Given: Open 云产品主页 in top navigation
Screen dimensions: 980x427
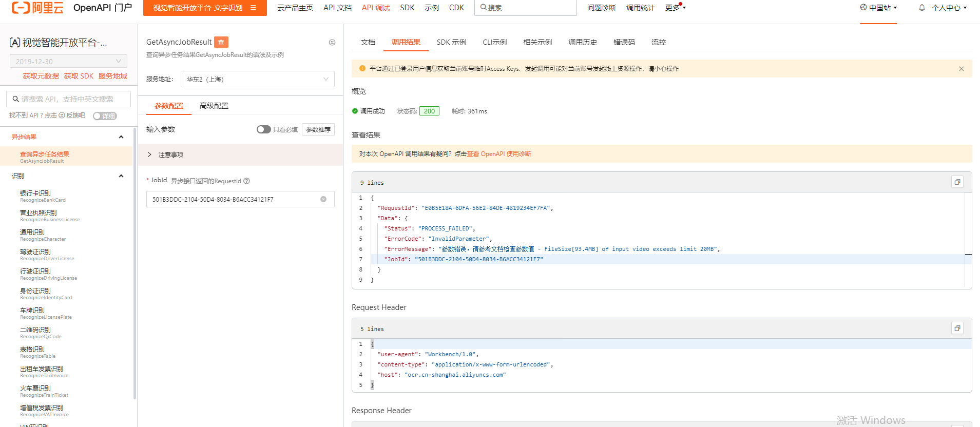Looking at the screenshot, I should click(x=295, y=8).
